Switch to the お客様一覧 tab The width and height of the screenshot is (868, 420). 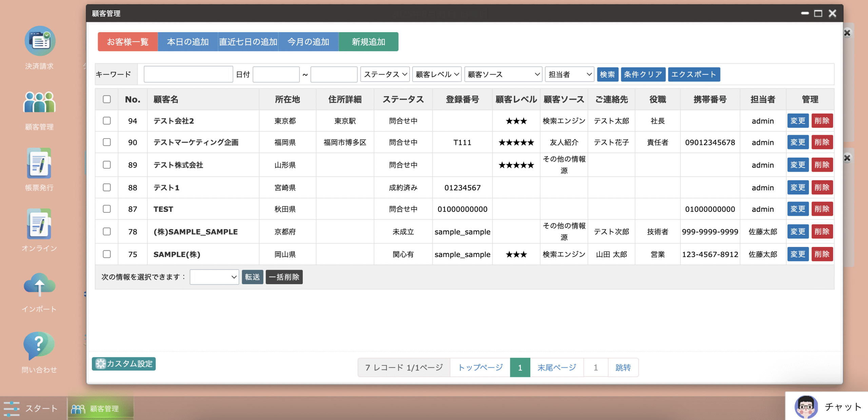pyautogui.click(x=128, y=42)
